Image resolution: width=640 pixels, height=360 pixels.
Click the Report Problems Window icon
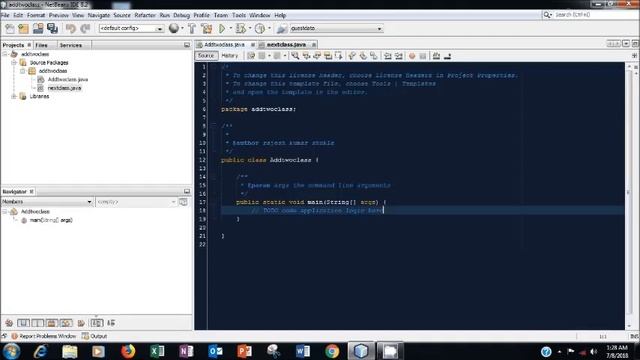14,336
